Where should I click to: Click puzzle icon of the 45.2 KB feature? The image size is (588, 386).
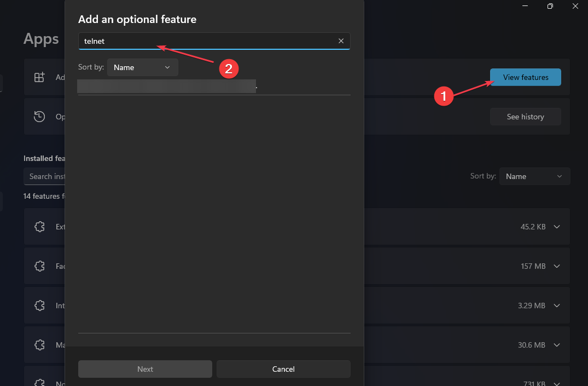pyautogui.click(x=39, y=227)
